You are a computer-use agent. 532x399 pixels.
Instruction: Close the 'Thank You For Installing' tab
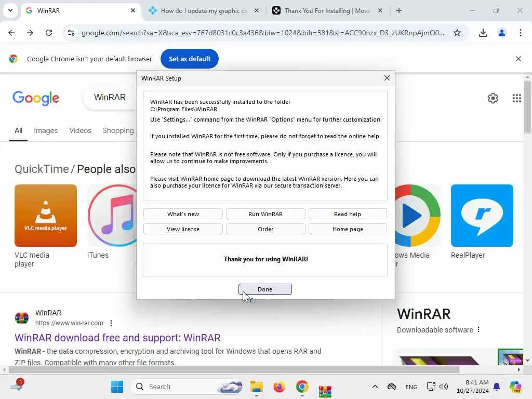[x=380, y=10]
